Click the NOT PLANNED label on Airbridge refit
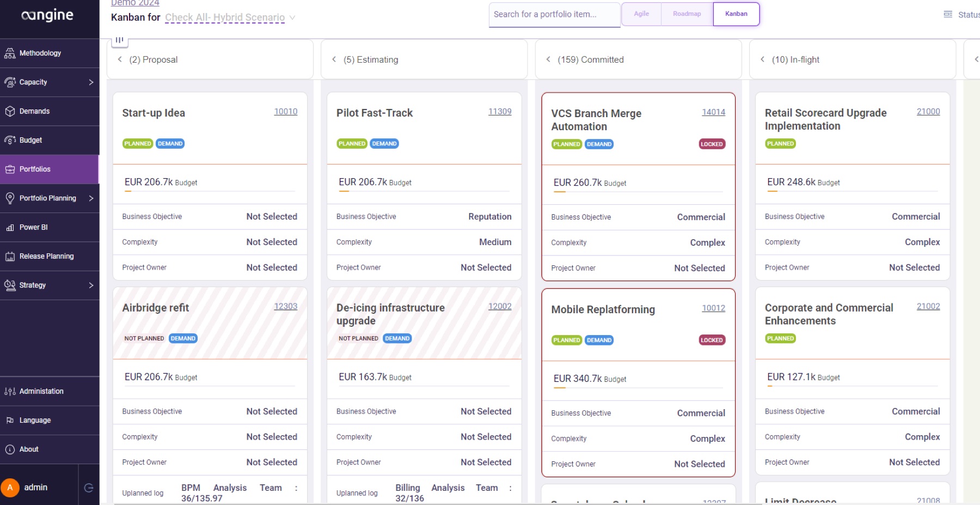Screen dimensions: 980x505 [144, 338]
